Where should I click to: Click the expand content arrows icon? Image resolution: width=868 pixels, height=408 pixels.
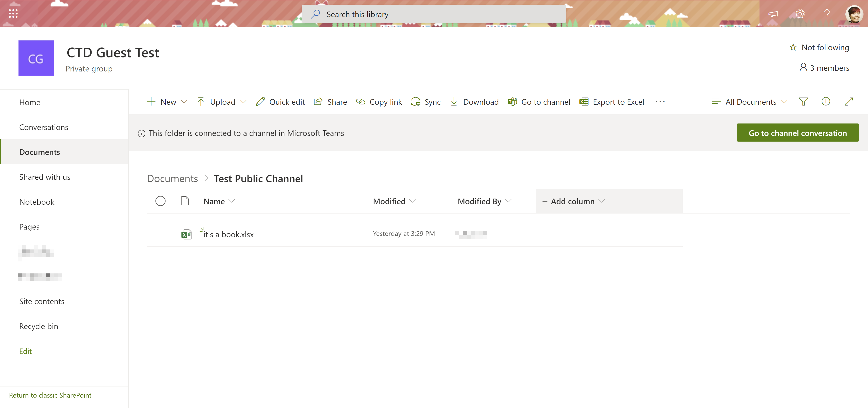[x=849, y=102]
